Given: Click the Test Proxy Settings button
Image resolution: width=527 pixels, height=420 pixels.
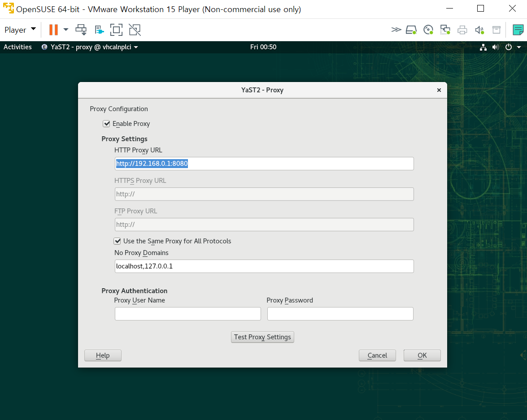Looking at the screenshot, I should pos(262,337).
